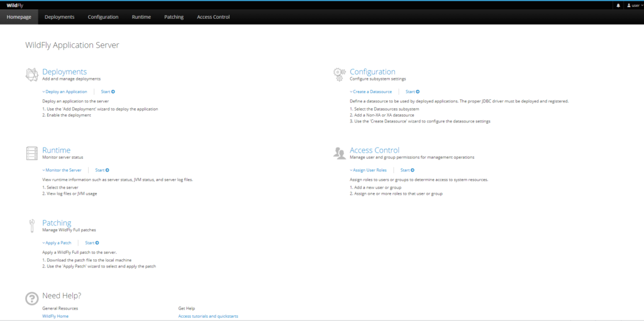
Task: Click the 'WildFly Application Server' title
Action: point(72,45)
